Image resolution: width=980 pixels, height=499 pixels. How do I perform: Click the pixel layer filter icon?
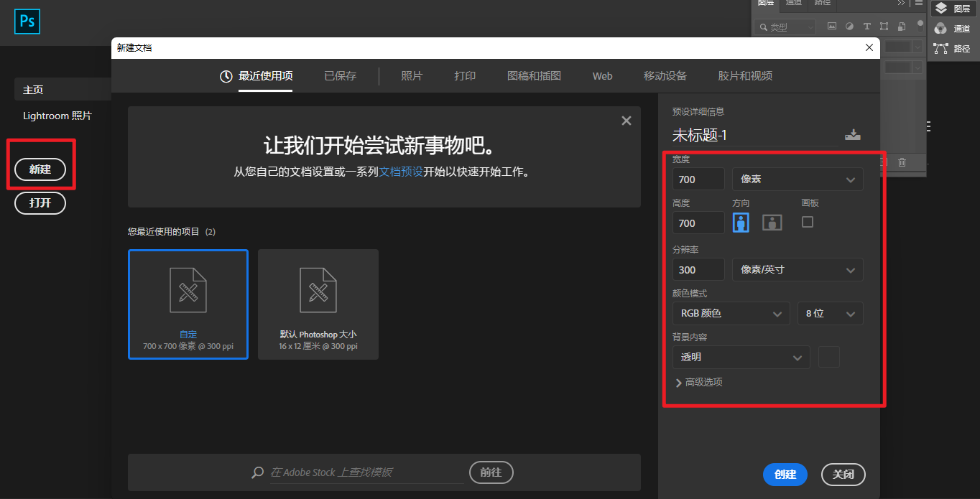[x=832, y=27]
